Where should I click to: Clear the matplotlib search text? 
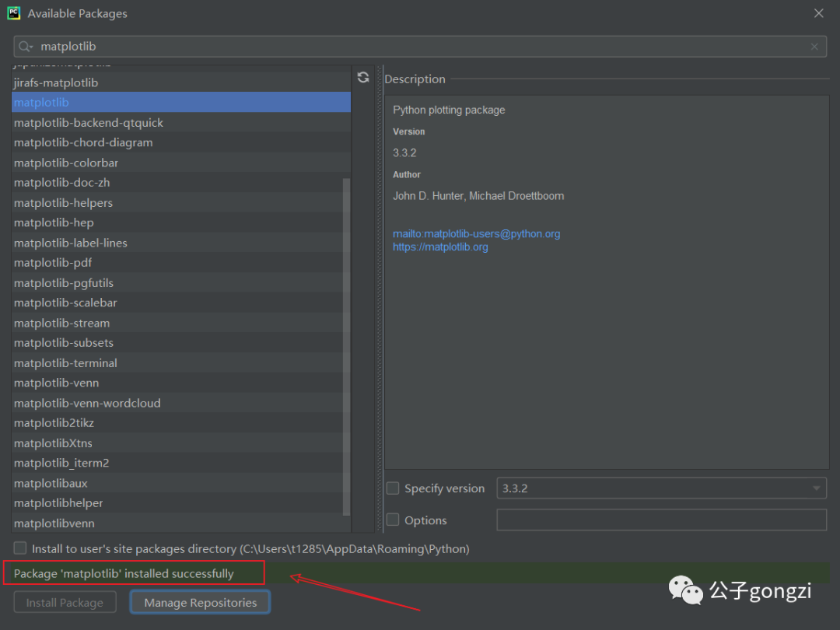(814, 47)
